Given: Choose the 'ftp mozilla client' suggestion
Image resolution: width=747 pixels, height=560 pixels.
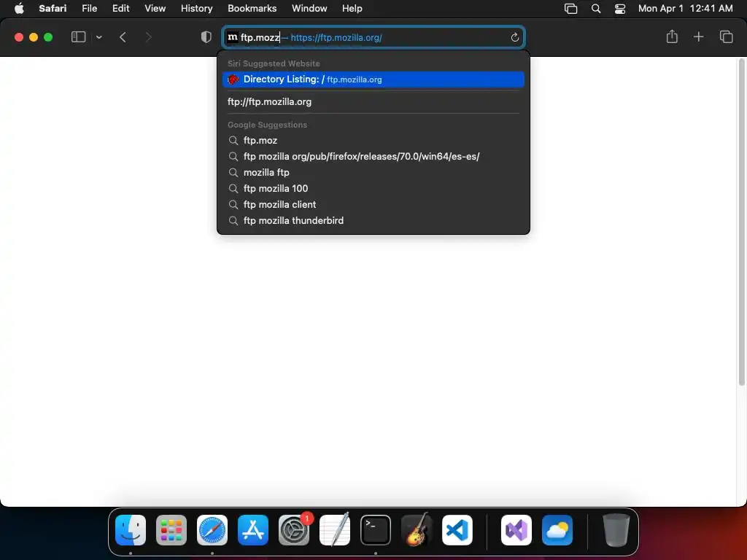Looking at the screenshot, I should pyautogui.click(x=373, y=204).
